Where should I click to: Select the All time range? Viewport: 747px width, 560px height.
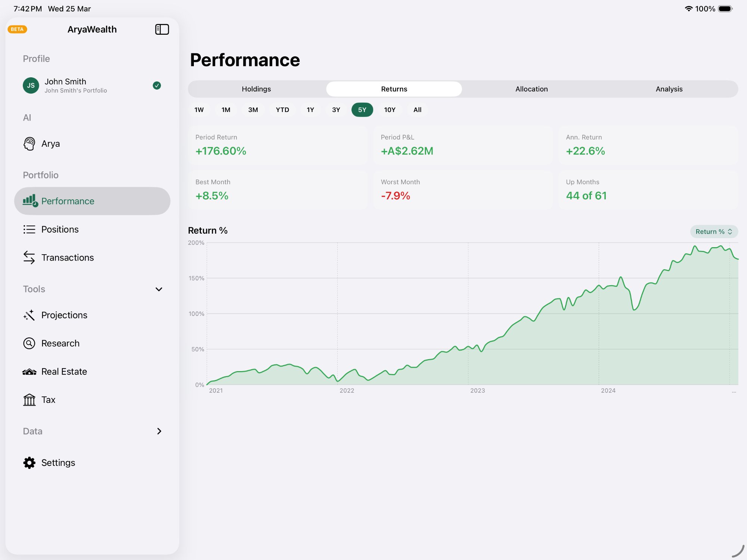click(x=417, y=110)
